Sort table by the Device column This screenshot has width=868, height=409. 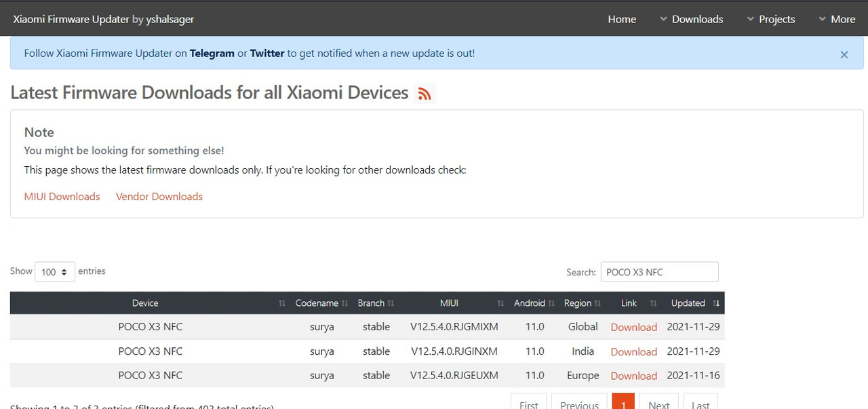coord(150,303)
